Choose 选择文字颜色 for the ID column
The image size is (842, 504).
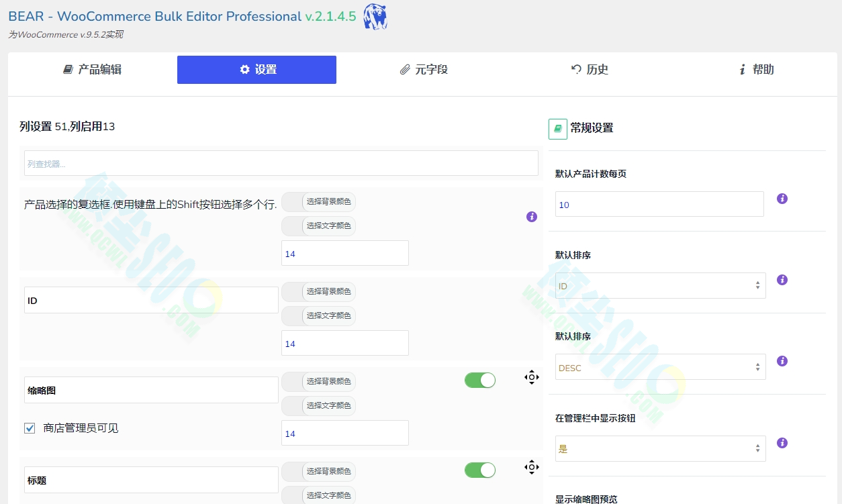point(319,316)
